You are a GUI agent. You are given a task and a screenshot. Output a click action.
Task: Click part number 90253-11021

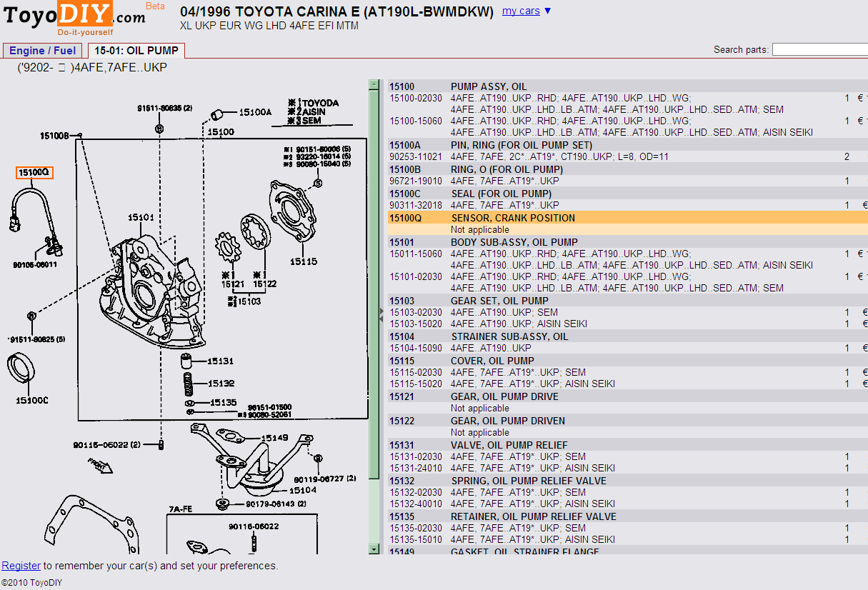(x=415, y=156)
